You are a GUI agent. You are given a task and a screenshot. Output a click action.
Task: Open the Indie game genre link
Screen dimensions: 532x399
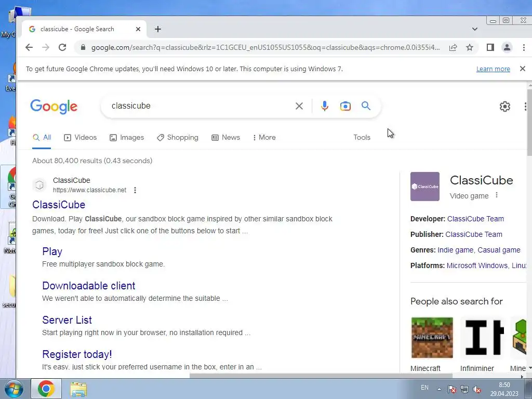pos(455,250)
